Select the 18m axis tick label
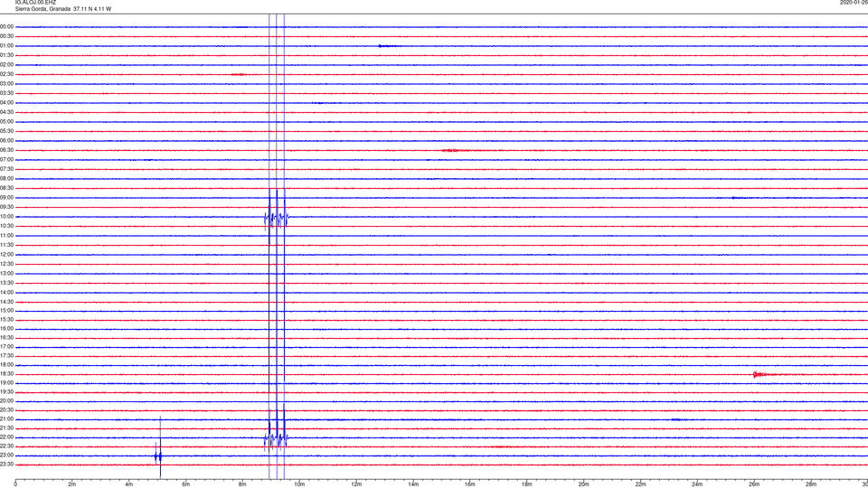 pyautogui.click(x=527, y=484)
